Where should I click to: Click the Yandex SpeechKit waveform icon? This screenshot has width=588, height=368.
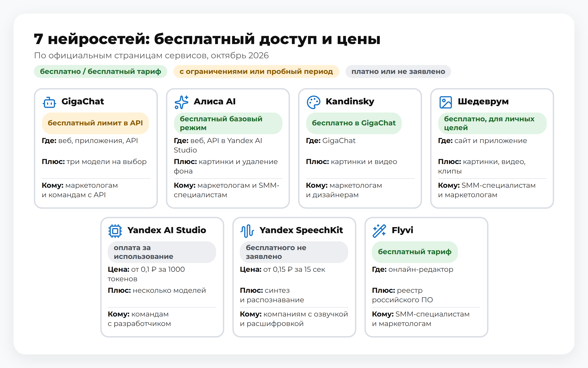pyautogui.click(x=247, y=231)
